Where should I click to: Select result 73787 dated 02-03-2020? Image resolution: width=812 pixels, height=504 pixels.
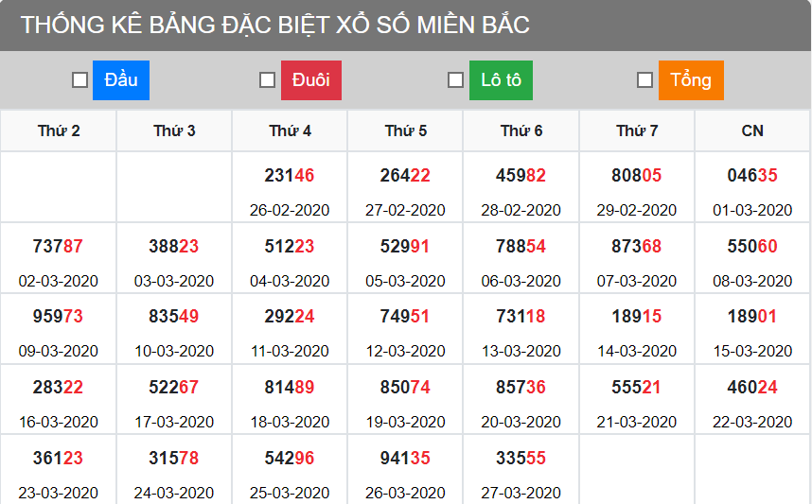tap(58, 247)
